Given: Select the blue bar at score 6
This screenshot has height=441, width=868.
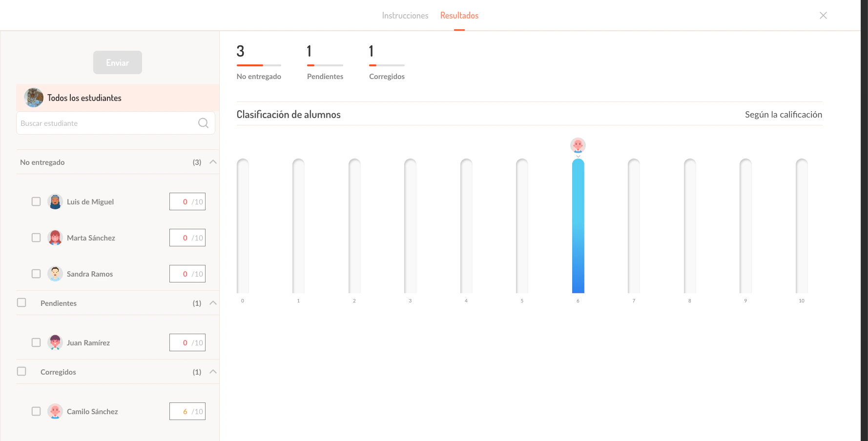Looking at the screenshot, I should (x=578, y=224).
